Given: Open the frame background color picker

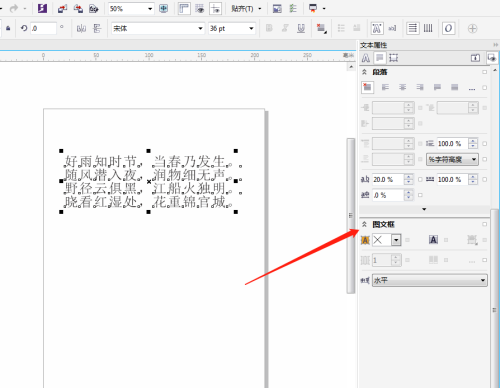Looking at the screenshot, I should point(387,240).
